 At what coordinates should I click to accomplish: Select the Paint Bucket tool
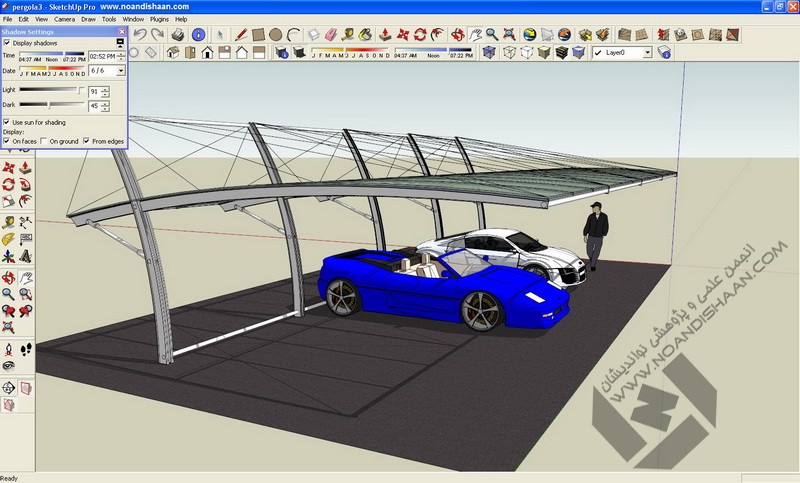(365, 34)
